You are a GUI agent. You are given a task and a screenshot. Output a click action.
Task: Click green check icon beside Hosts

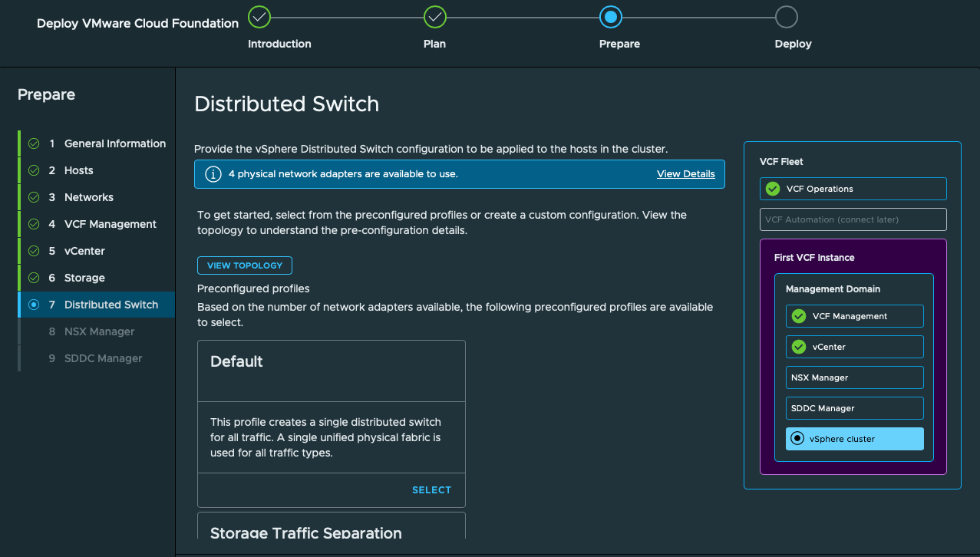point(34,170)
